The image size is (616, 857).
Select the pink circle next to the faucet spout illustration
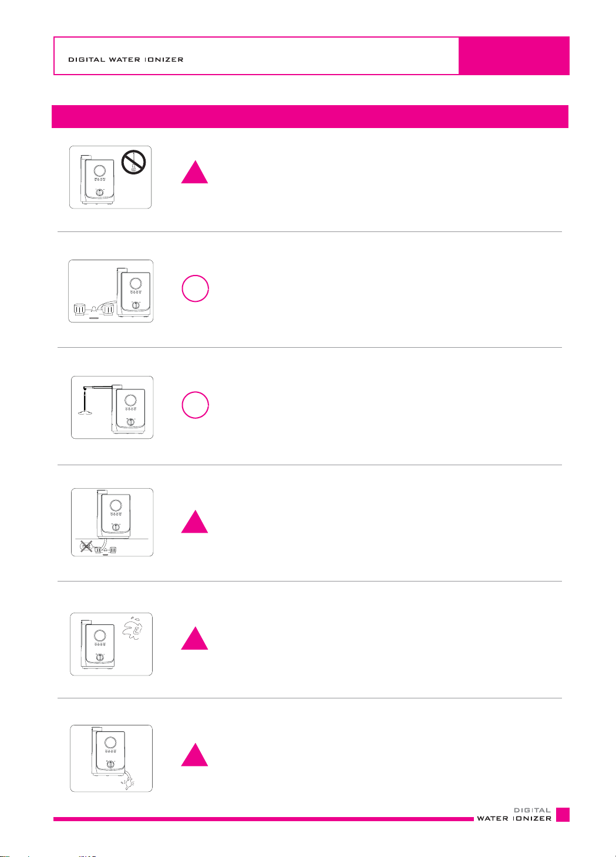click(x=195, y=404)
